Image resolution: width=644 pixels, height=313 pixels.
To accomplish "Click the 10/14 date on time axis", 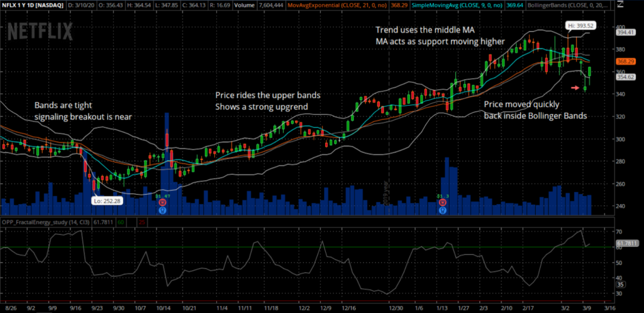I will [164, 308].
